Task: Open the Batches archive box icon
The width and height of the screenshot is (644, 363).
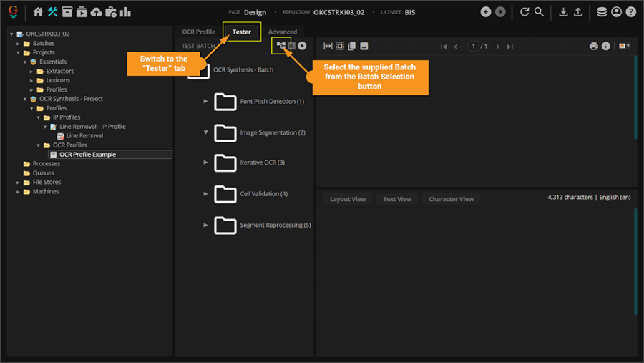Action: tap(67, 12)
